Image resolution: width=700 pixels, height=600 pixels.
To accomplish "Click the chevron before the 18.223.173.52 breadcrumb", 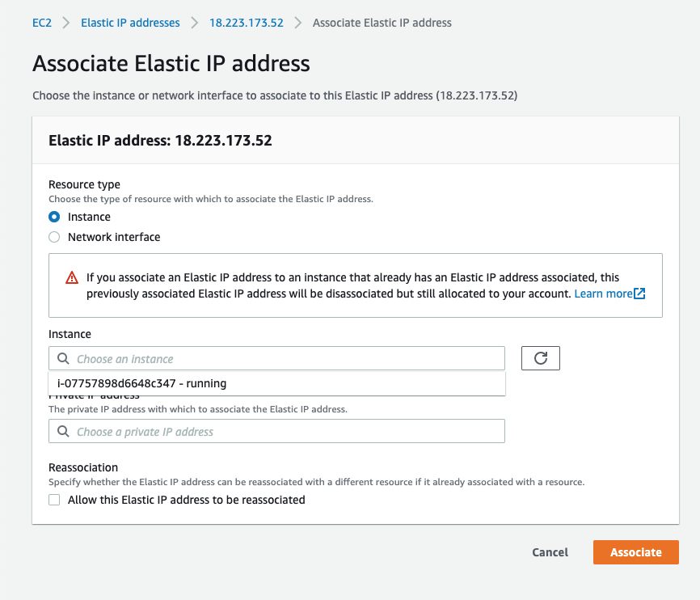I will click(x=194, y=23).
